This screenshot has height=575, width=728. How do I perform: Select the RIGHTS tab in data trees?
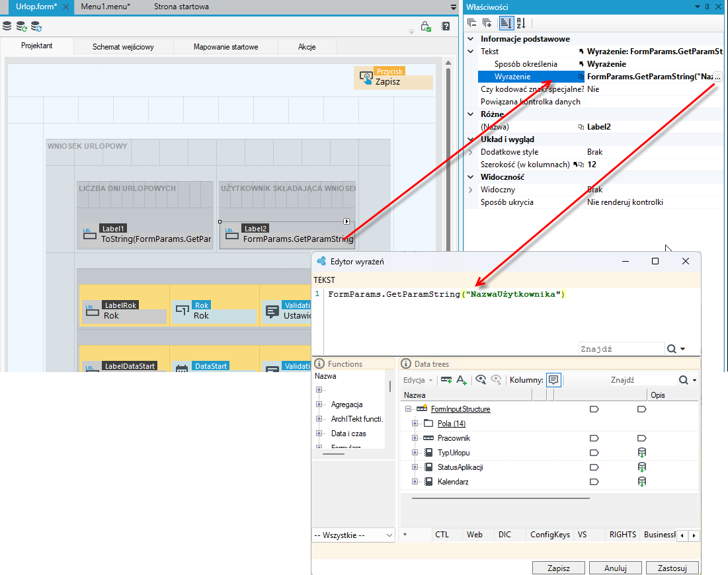coord(623,535)
